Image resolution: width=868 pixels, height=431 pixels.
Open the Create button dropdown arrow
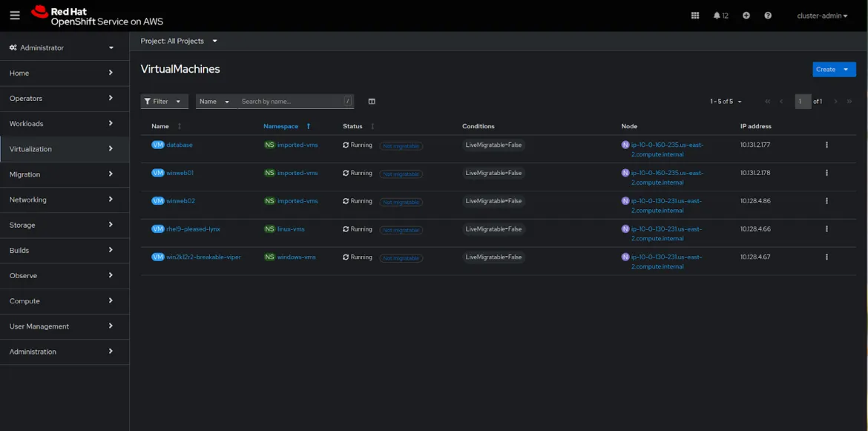coord(846,69)
